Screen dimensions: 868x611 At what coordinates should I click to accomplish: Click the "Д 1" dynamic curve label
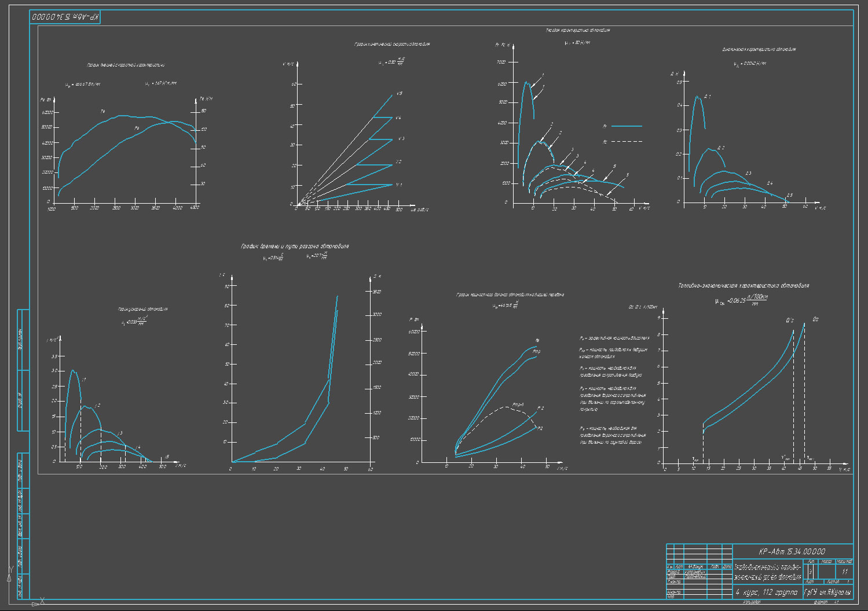pos(708,96)
